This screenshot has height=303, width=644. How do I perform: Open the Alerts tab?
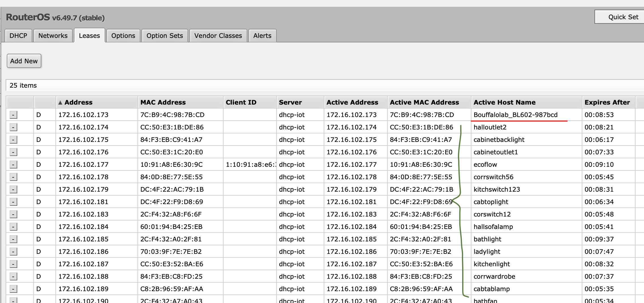tap(262, 35)
